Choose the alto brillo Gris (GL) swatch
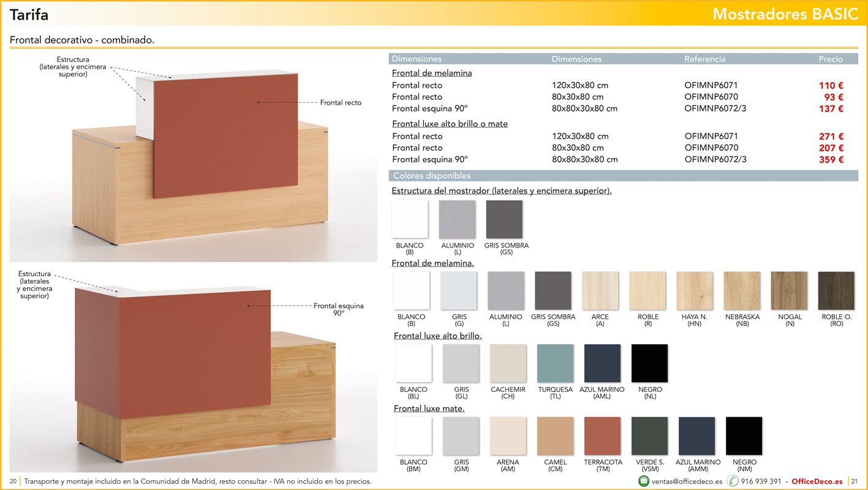Screen dimensions: 868x490 tap(461, 363)
